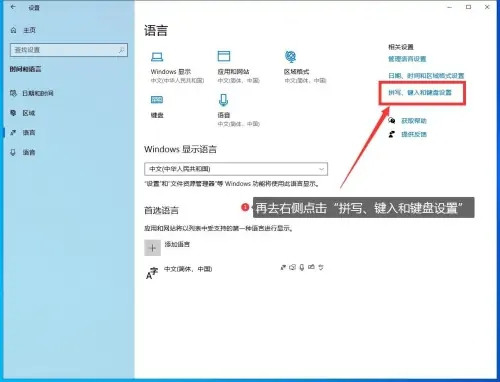The image size is (500, 382).
Task: Select 语言 in the sidebar
Action: pos(29,133)
